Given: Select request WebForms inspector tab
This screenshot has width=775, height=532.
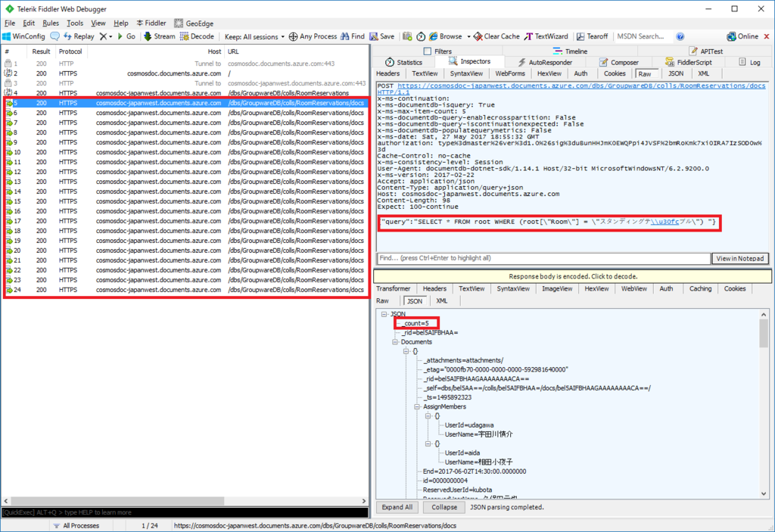Looking at the screenshot, I should click(x=510, y=73).
